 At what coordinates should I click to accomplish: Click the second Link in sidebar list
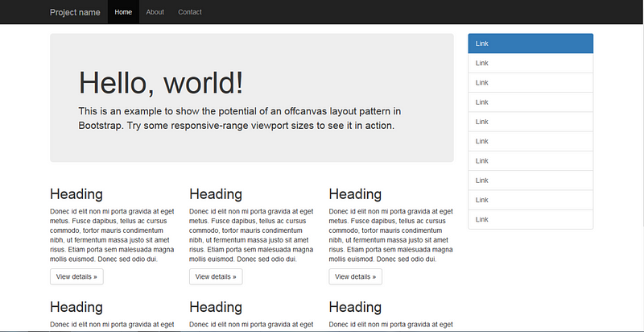click(530, 63)
